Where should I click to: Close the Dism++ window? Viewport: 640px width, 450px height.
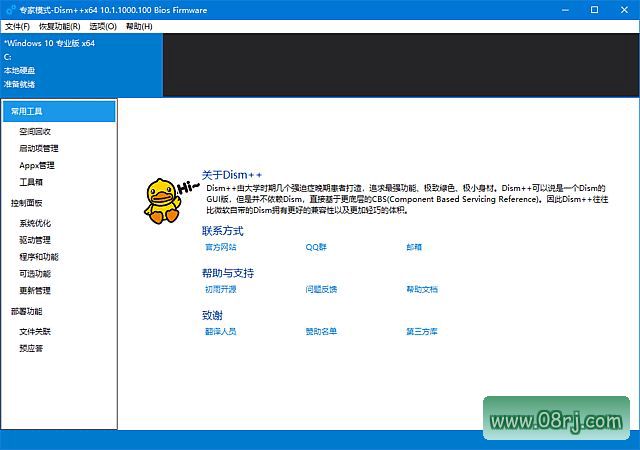(x=624, y=10)
